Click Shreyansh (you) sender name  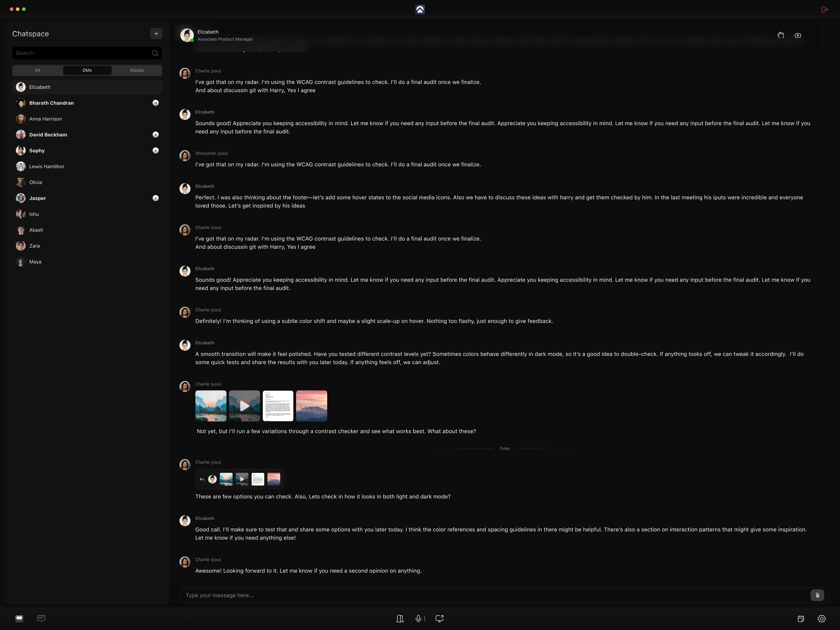click(212, 154)
